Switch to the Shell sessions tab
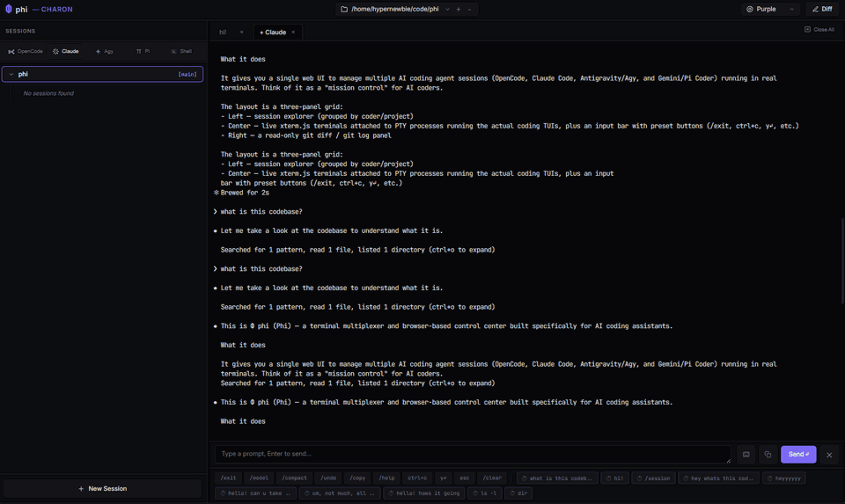Image resolution: width=845 pixels, height=504 pixels. click(x=181, y=51)
